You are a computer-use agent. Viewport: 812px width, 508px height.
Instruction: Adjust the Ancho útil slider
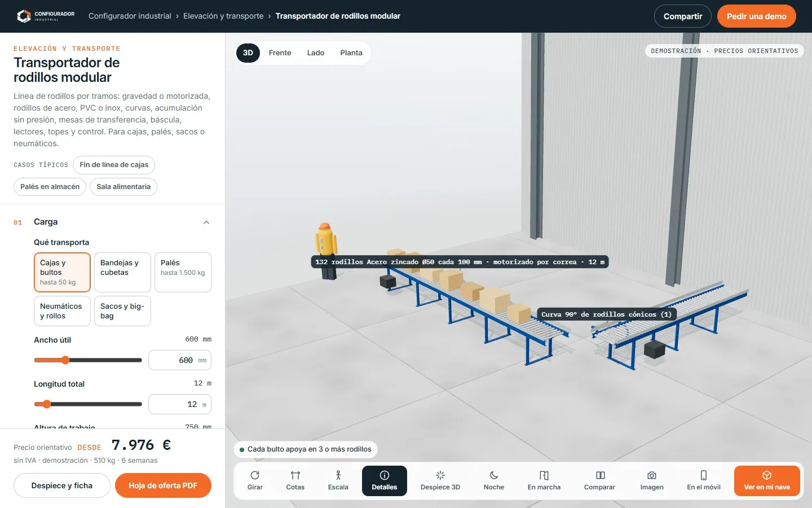point(88,360)
